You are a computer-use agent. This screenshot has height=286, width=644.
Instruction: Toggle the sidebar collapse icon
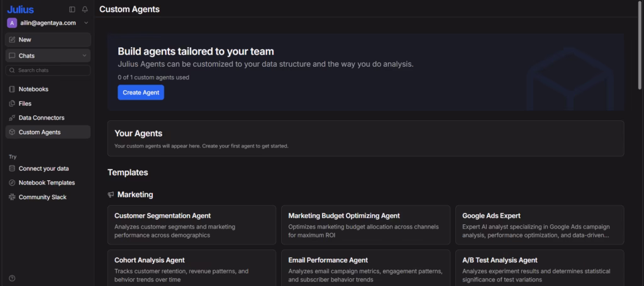coord(72,9)
